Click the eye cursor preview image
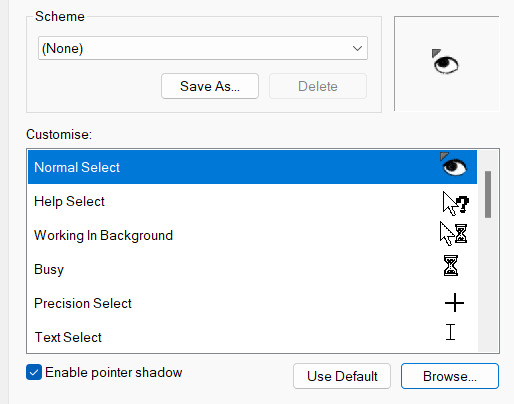This screenshot has width=514, height=404. tap(445, 61)
